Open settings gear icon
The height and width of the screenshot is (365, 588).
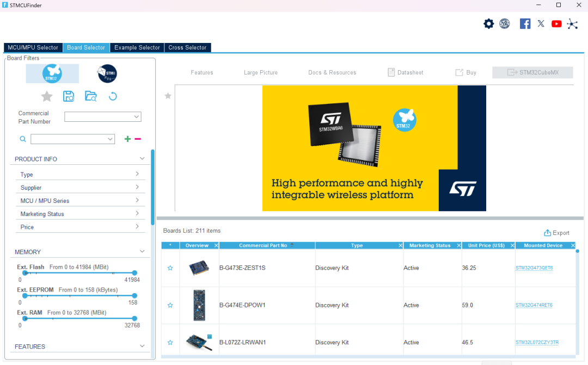(x=488, y=24)
